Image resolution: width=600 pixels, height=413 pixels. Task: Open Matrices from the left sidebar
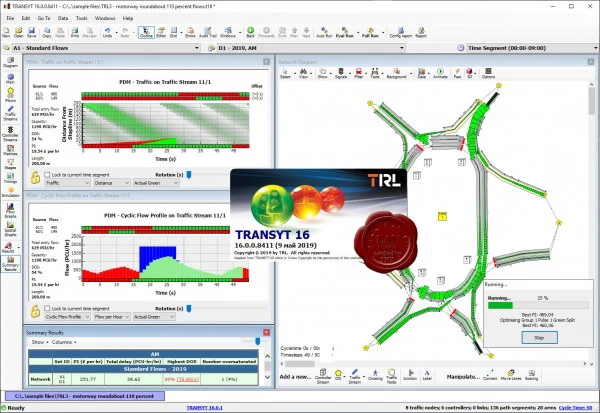click(10, 150)
